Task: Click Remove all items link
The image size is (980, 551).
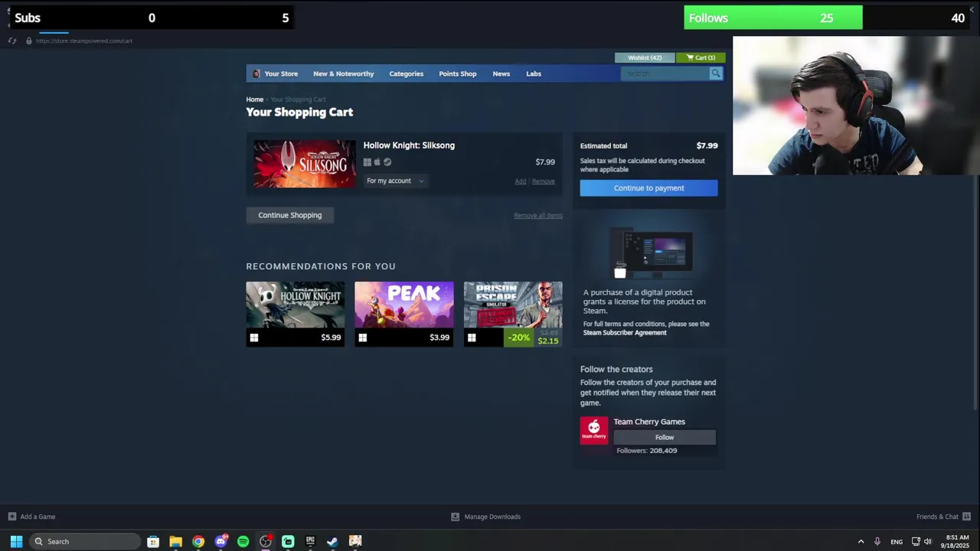Action: (x=538, y=216)
